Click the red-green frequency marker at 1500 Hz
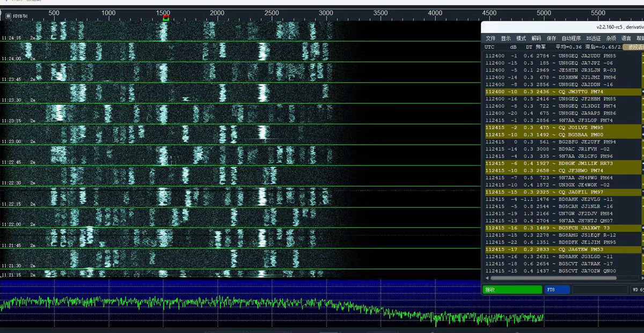The image size is (644, 333). 166,18
